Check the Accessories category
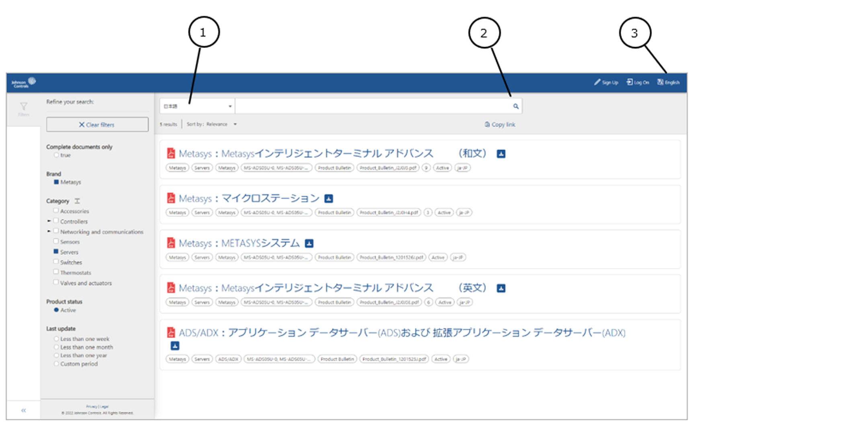 tap(56, 210)
